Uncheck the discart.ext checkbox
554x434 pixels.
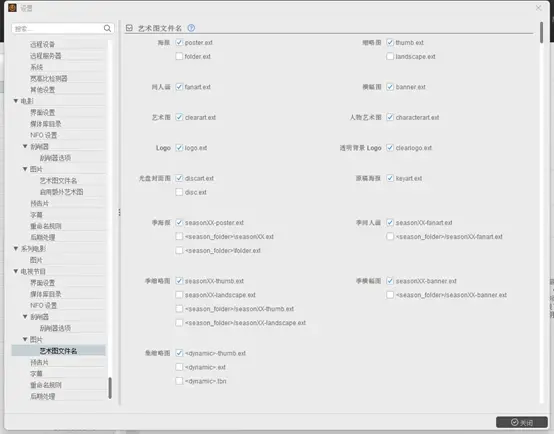point(179,178)
